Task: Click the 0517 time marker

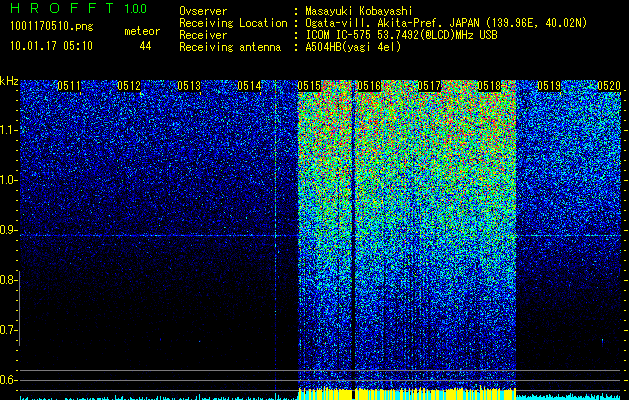Action: 429,86
